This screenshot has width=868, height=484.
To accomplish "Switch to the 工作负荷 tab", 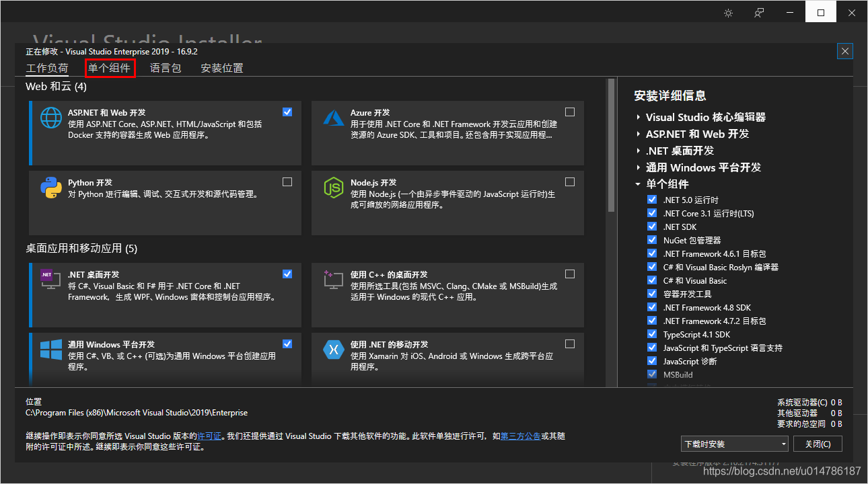I will [x=47, y=68].
